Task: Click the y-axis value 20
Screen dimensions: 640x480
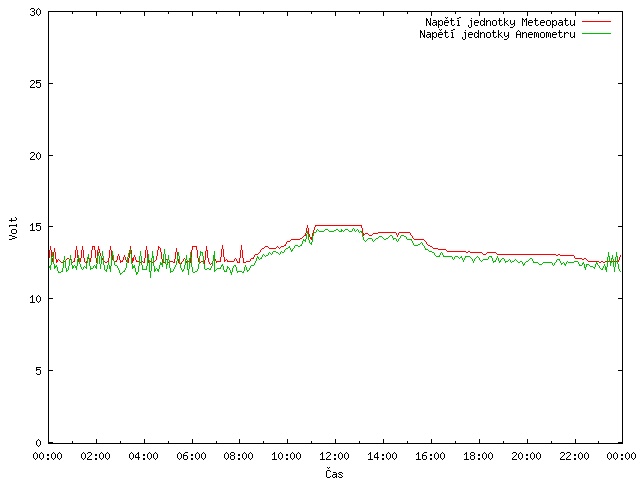Action: [36, 156]
